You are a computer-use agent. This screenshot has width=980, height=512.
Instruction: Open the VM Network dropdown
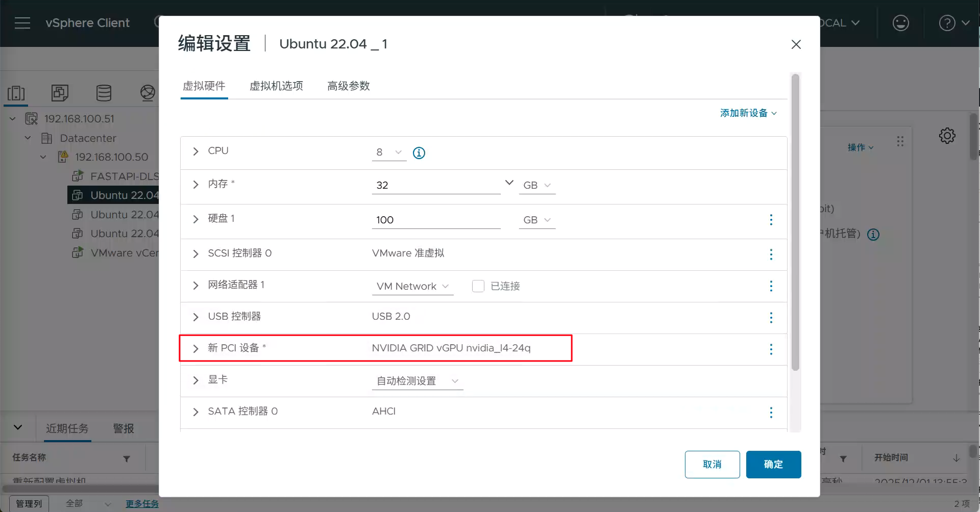[x=412, y=287]
